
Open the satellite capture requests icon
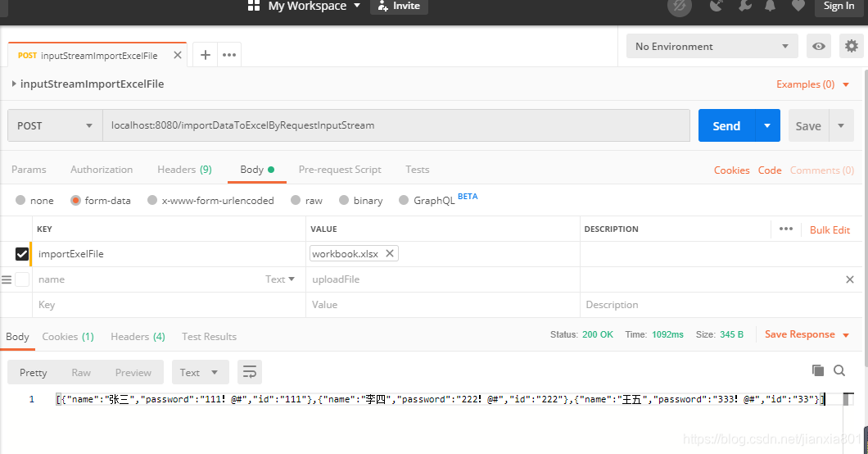717,6
